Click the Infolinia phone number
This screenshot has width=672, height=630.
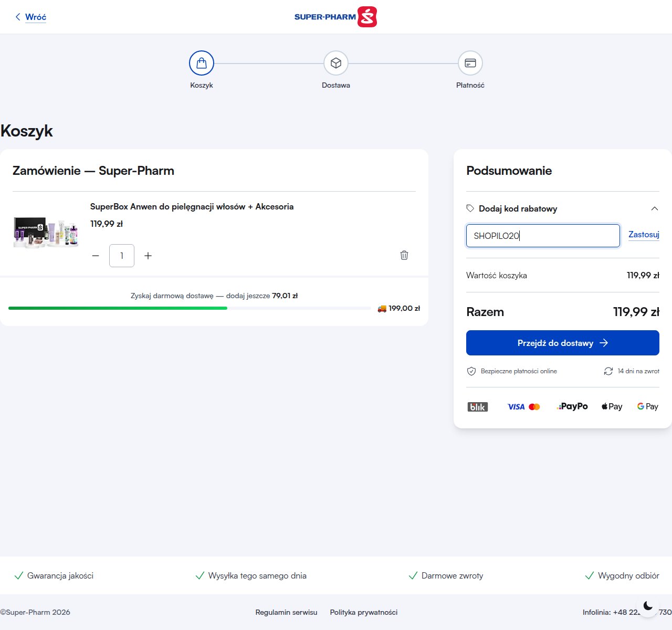click(x=627, y=612)
